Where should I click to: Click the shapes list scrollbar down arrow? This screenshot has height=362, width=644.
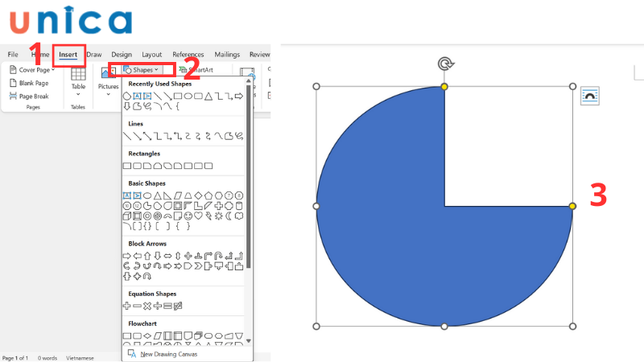click(248, 341)
